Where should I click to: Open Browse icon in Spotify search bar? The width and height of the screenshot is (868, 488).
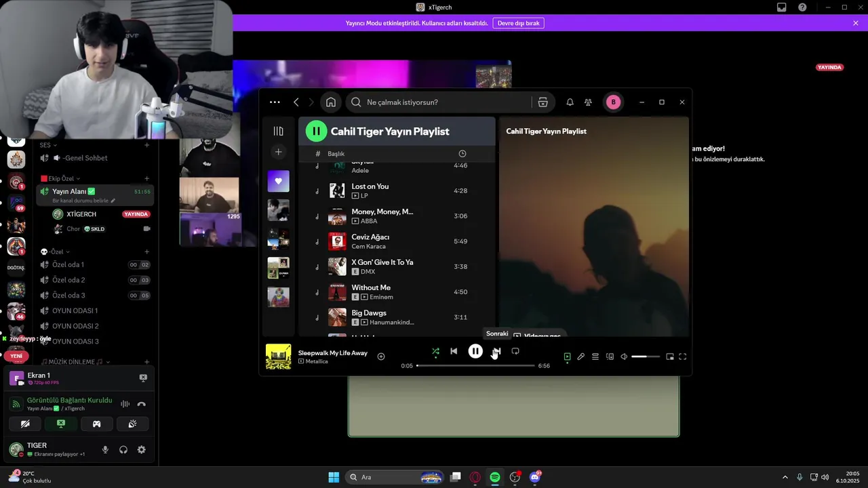pos(543,102)
